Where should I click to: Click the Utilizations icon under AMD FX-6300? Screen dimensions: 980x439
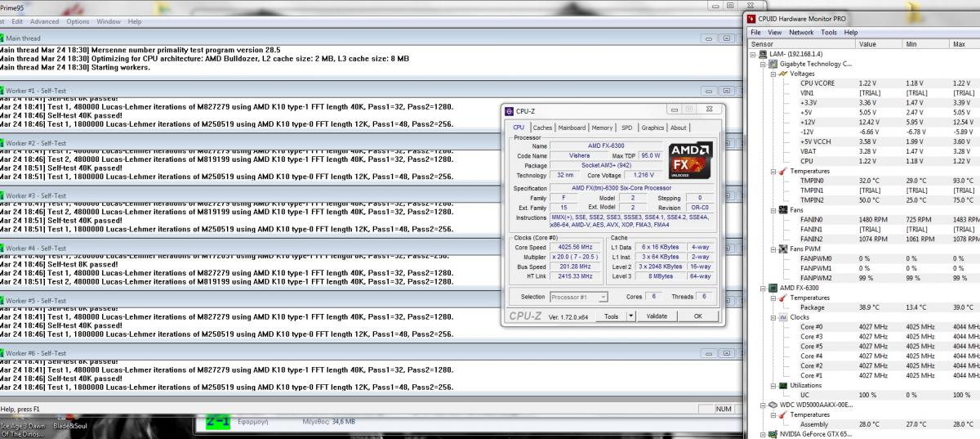[784, 385]
